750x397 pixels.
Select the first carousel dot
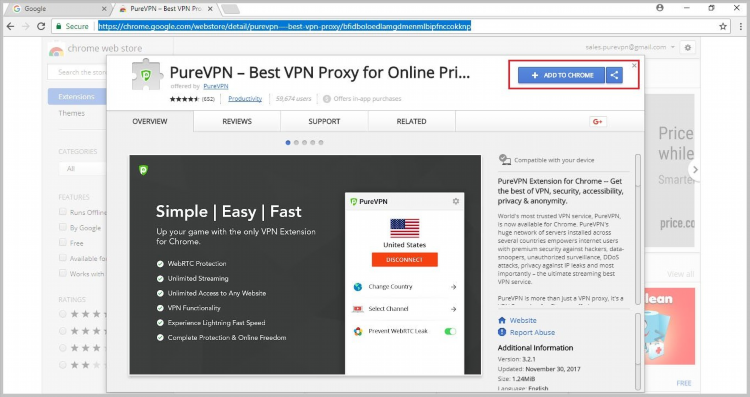pos(288,143)
